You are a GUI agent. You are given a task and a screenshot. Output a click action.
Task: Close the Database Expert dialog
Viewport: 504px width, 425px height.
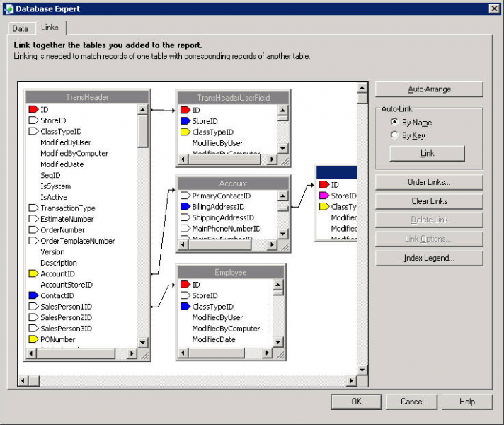pos(494,8)
